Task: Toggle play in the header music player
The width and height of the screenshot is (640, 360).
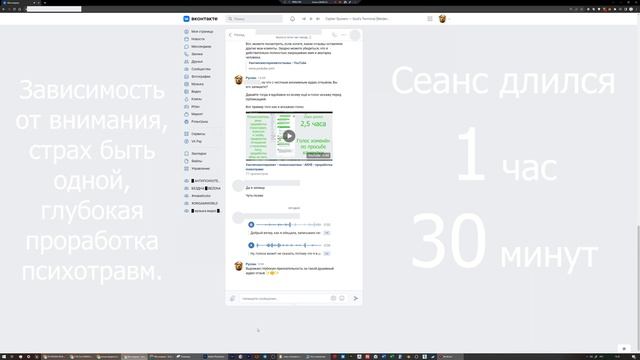Action: pos(311,19)
